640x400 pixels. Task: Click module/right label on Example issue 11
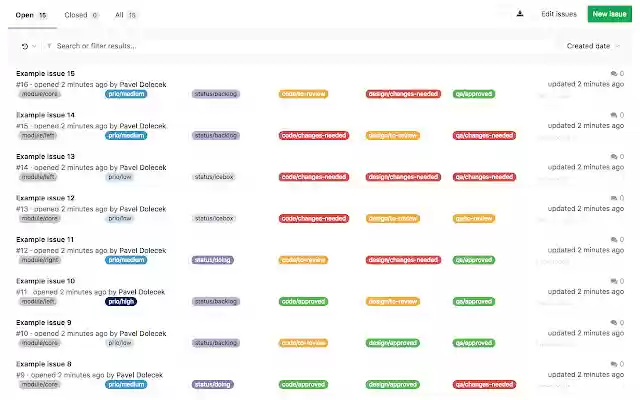[40, 260]
